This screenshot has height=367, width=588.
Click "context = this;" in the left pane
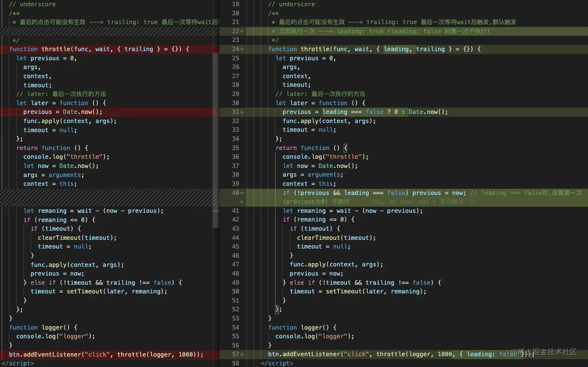tap(50, 184)
